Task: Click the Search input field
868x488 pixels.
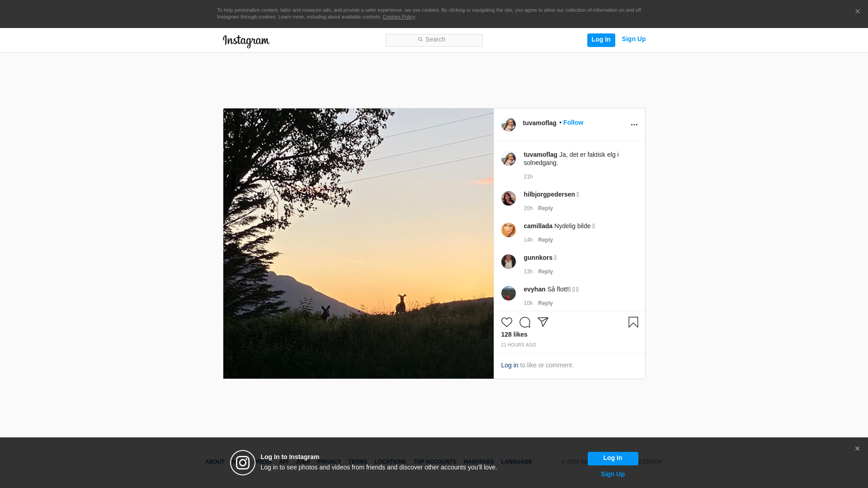Action: (x=434, y=40)
